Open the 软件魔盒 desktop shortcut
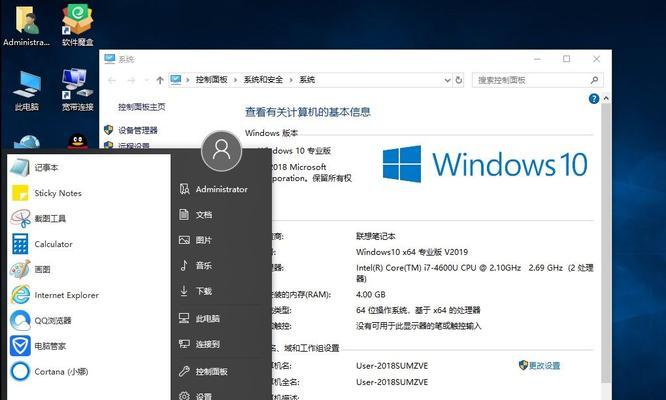The height and width of the screenshot is (400, 666). 77,25
